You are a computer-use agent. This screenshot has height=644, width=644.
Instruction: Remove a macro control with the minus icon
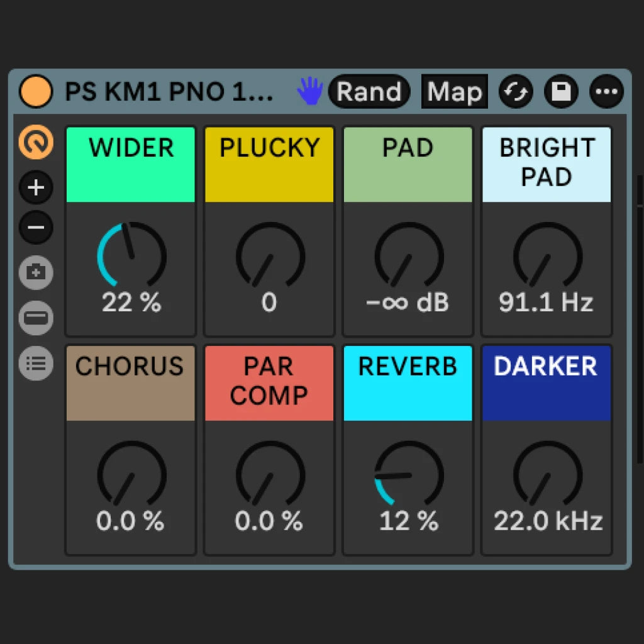point(36,227)
